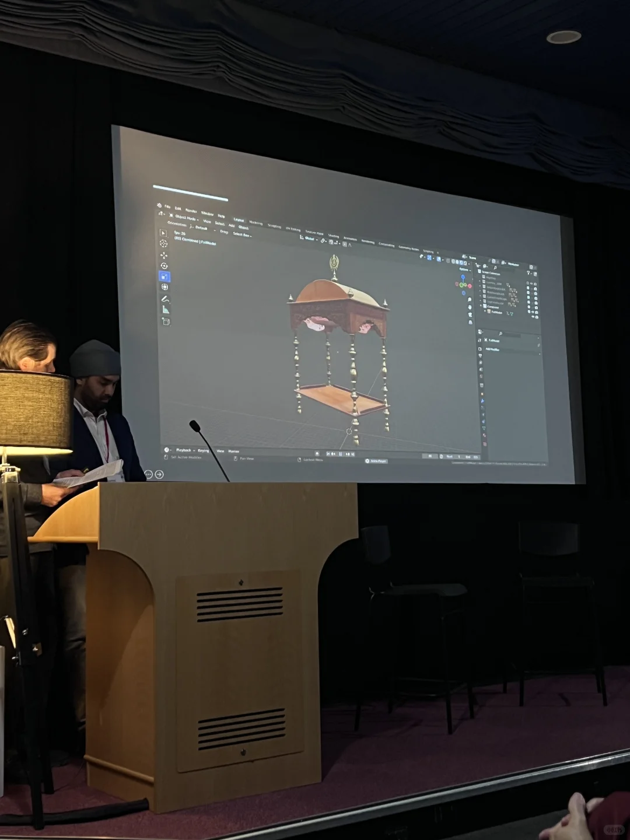The height and width of the screenshot is (840, 630).
Task: Choose the Move tool
Action: coord(163,255)
